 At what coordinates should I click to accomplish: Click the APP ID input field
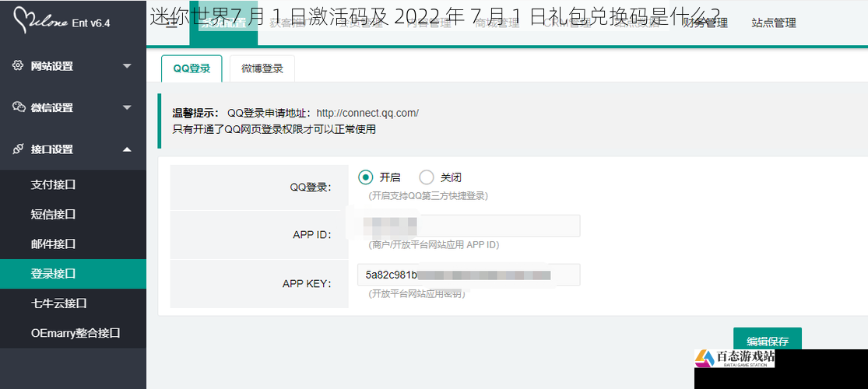[x=469, y=226]
